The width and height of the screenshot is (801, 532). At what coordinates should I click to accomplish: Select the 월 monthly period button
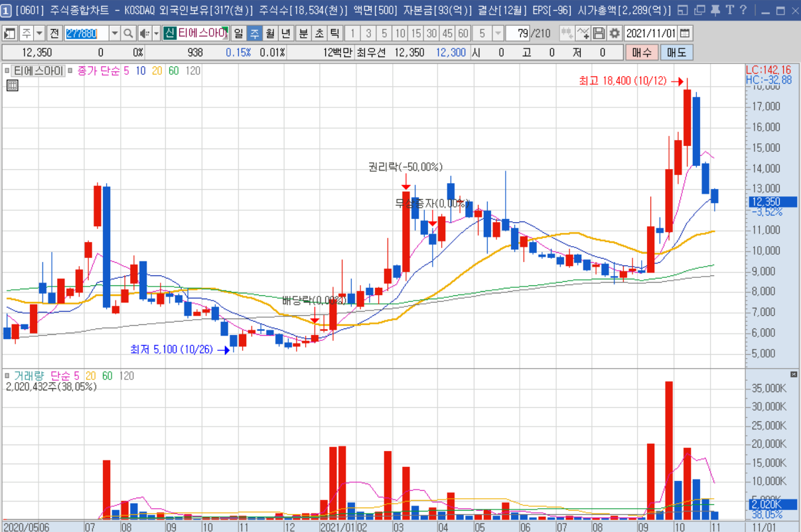270,33
